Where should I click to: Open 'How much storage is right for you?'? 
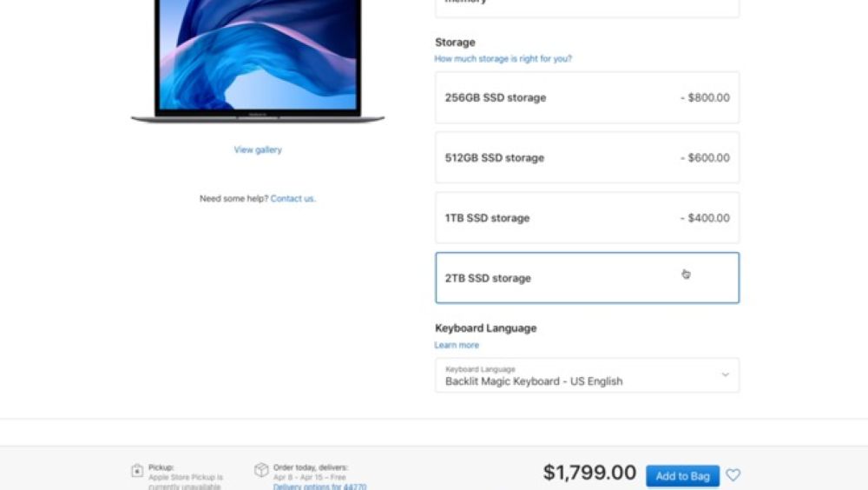pos(503,59)
